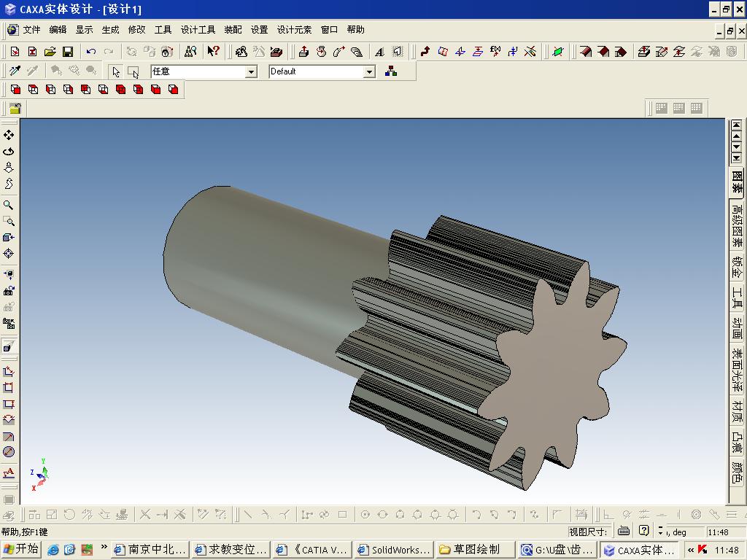747x560 pixels.
Task: Click the f(x) parameter tool icon
Action: pos(495,51)
